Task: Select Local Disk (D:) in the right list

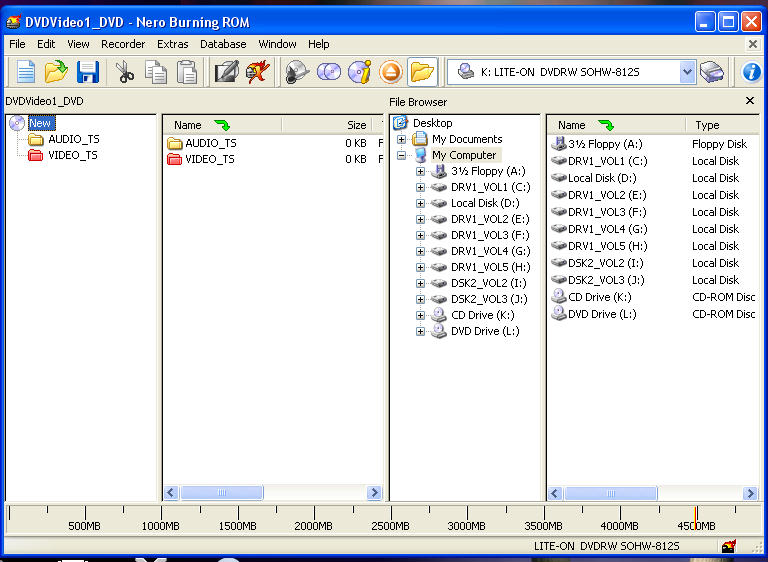Action: coord(602,178)
